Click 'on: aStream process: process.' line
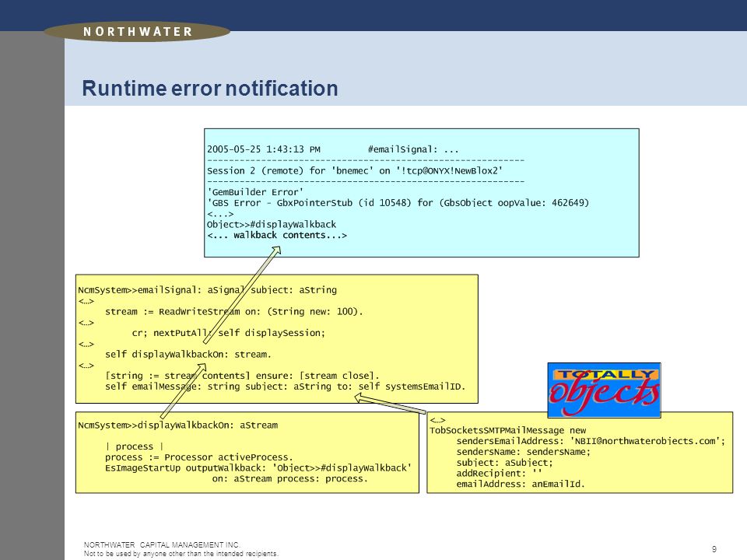 coord(290,478)
